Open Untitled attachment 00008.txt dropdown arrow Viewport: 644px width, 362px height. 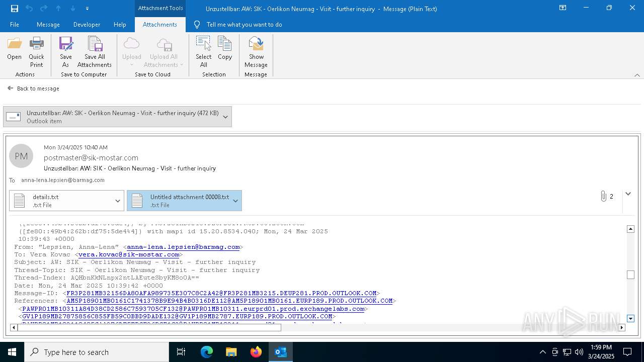[x=235, y=201]
